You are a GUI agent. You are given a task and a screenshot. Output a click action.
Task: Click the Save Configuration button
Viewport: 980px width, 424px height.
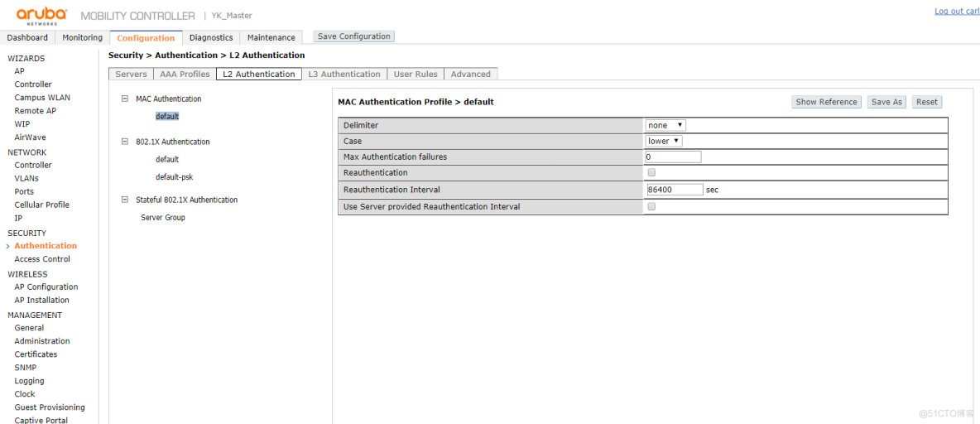point(353,36)
